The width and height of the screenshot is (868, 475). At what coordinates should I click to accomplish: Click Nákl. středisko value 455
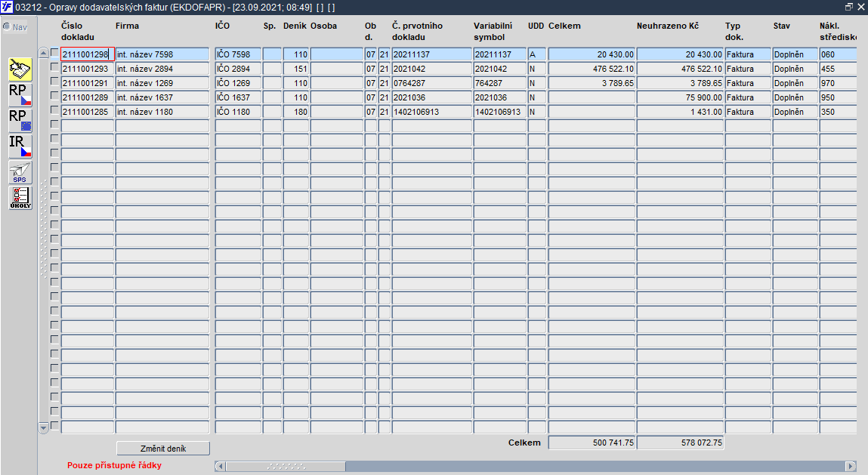pyautogui.click(x=838, y=69)
